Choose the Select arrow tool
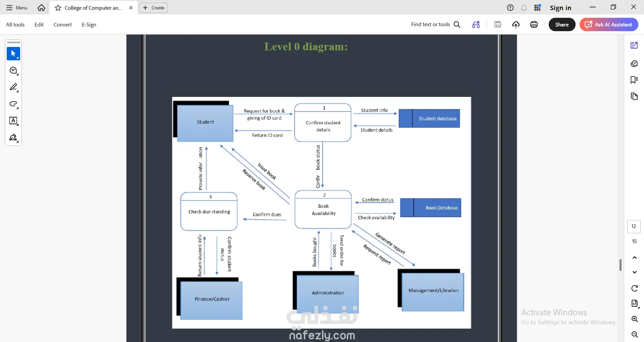The width and height of the screenshot is (644, 342). coord(13,54)
